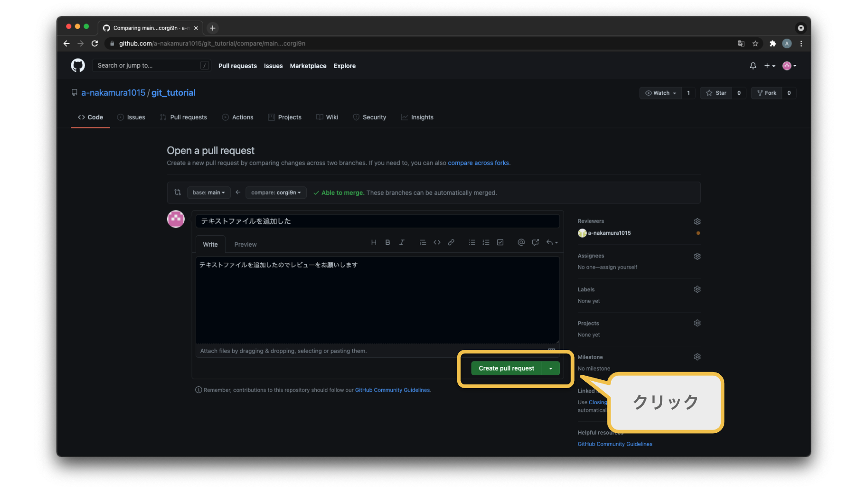Insert code snippet icon
Image resolution: width=868 pixels, height=488 pixels.
[437, 243]
